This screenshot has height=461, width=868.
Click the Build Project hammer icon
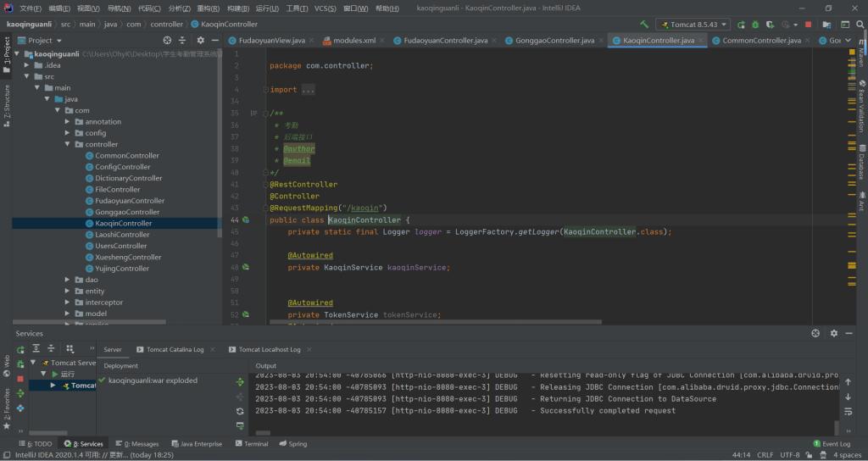[x=644, y=25]
